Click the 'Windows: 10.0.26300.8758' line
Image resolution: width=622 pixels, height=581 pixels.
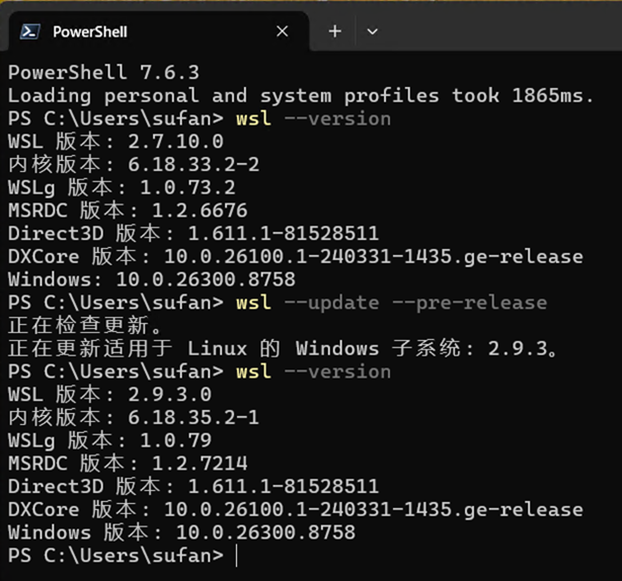click(152, 280)
